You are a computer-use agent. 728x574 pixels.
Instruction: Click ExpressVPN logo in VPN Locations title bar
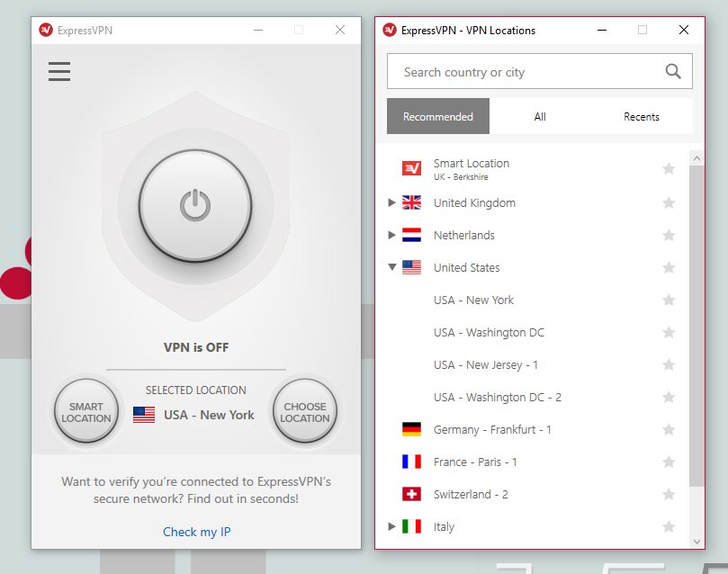[390, 31]
